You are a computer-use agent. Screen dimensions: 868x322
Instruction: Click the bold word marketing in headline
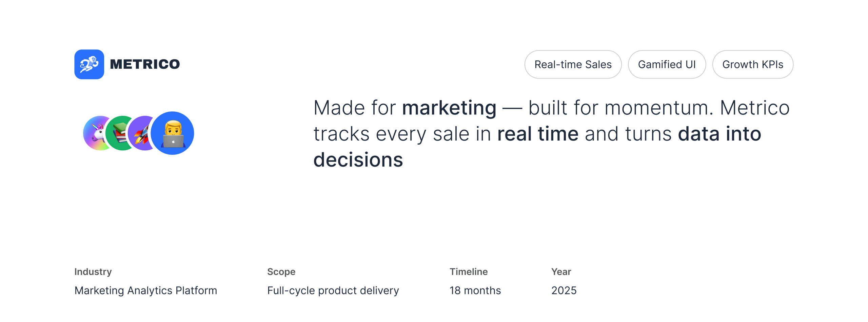[449, 108]
